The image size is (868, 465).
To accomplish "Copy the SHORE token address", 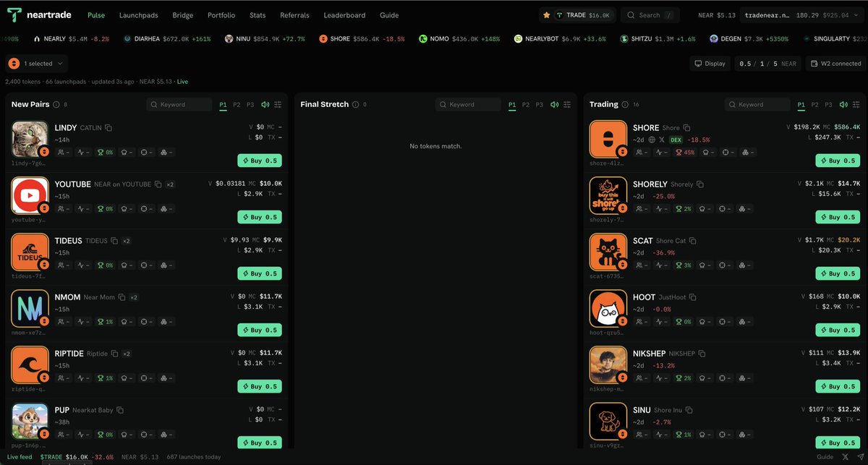I will [687, 128].
